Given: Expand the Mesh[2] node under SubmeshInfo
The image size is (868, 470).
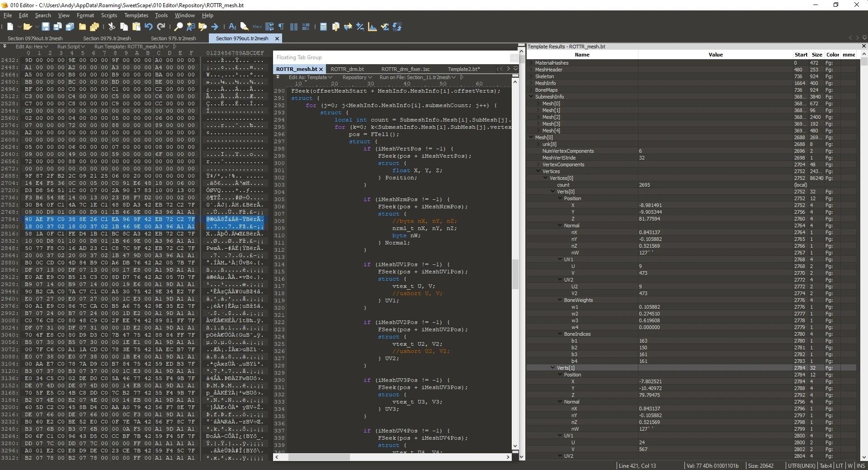Looking at the screenshot, I should click(538, 117).
